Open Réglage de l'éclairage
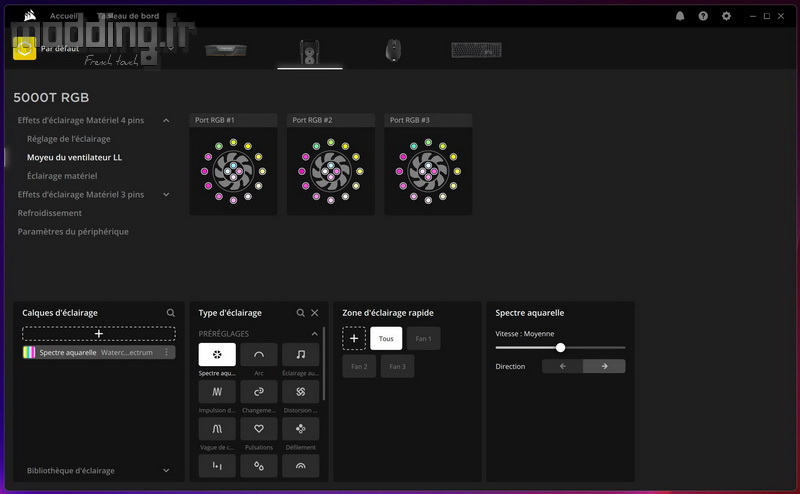 tap(68, 139)
